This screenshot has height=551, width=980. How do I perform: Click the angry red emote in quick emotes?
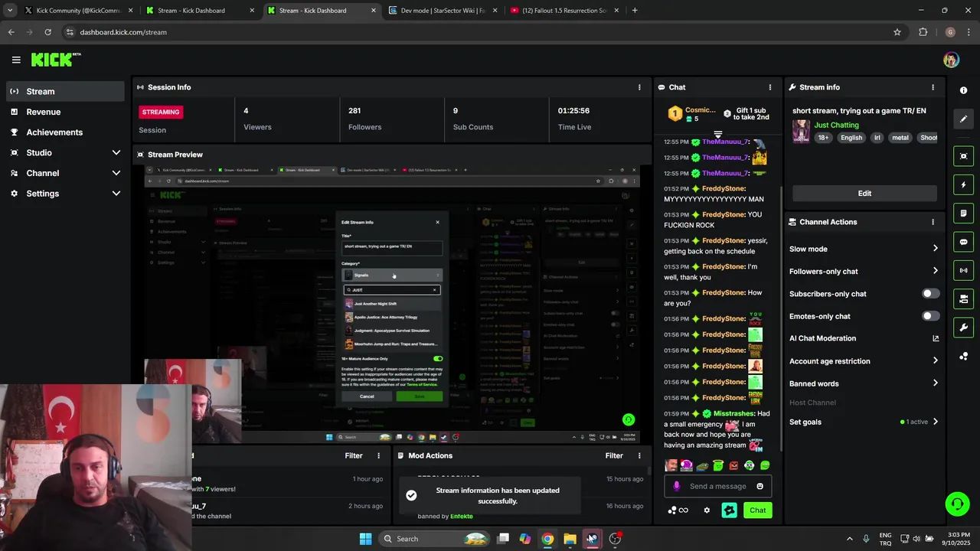click(x=733, y=465)
